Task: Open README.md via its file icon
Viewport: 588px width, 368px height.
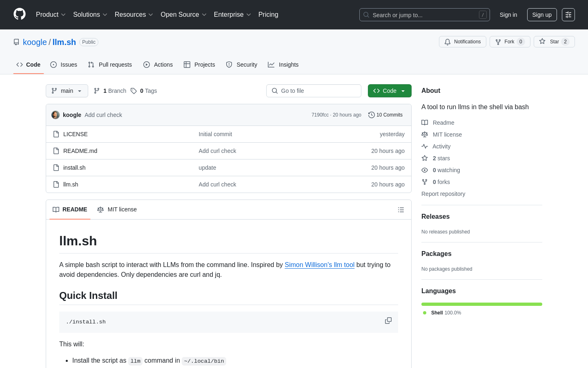Action: coord(56,151)
